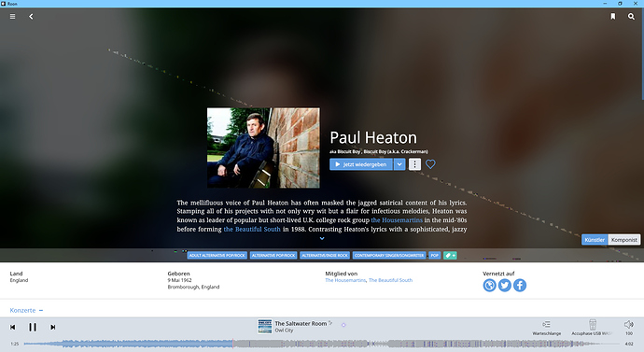Mark Paul Heaton as favorite with the heart
The height and width of the screenshot is (352, 644).
coord(430,164)
